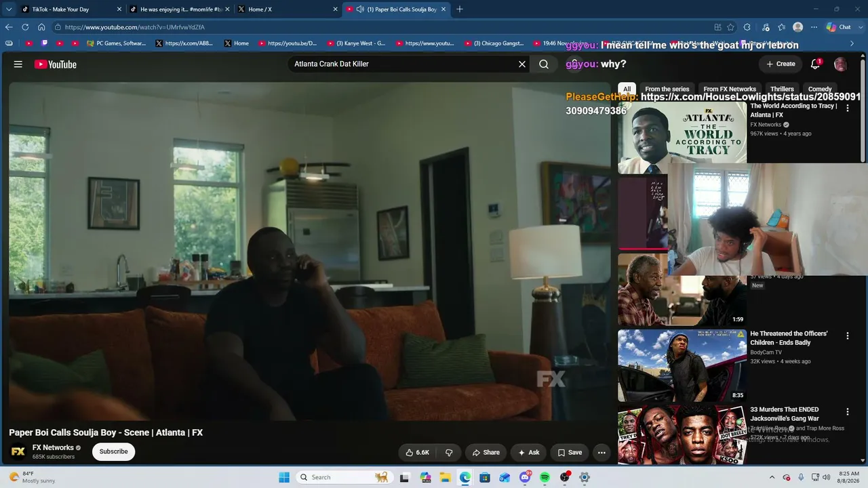Select the All filter chip
The width and height of the screenshot is (868, 488).
tap(627, 89)
